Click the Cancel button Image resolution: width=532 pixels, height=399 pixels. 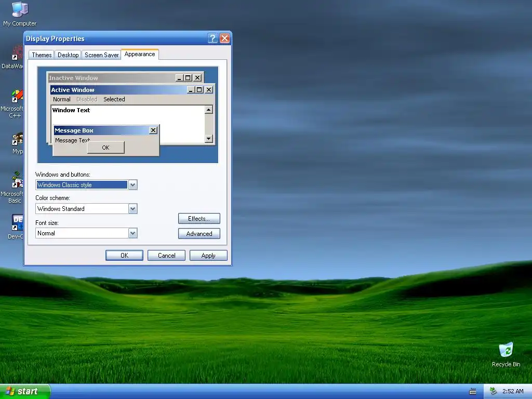166,256
